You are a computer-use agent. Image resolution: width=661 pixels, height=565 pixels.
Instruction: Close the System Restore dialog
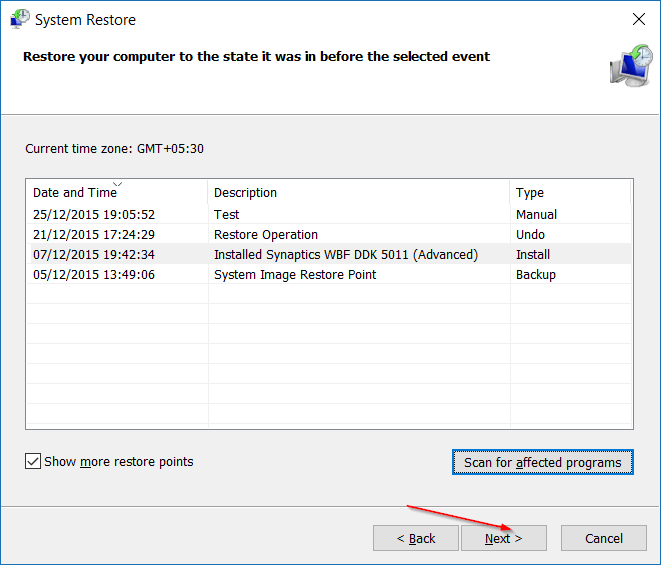pyautogui.click(x=639, y=19)
